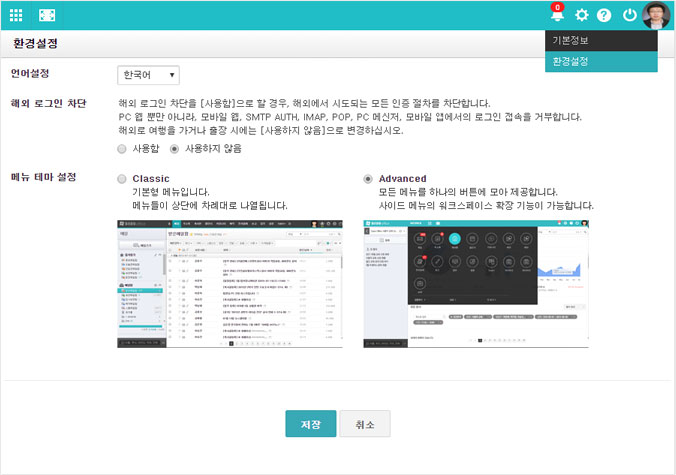Click the power logout icon
Image resolution: width=676 pixels, height=475 pixels.
[629, 15]
